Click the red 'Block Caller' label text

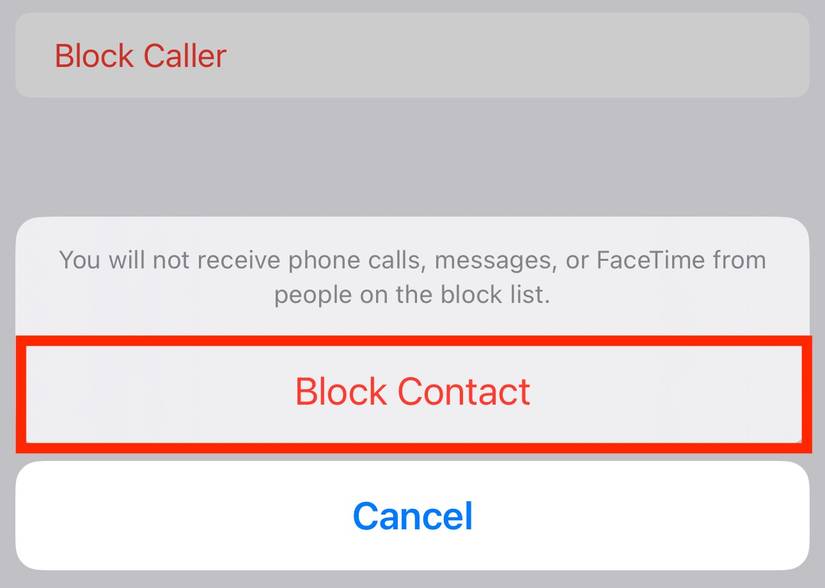140,56
